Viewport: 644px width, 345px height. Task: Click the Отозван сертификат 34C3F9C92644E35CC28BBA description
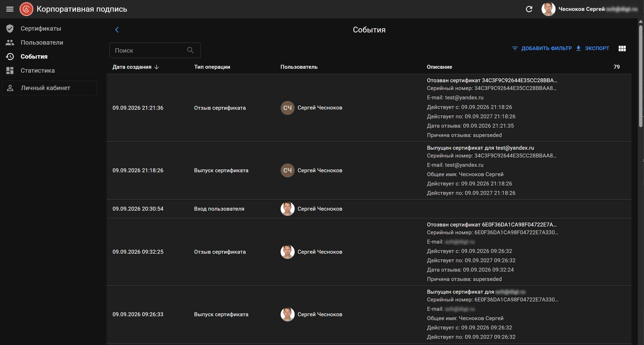[x=492, y=80]
